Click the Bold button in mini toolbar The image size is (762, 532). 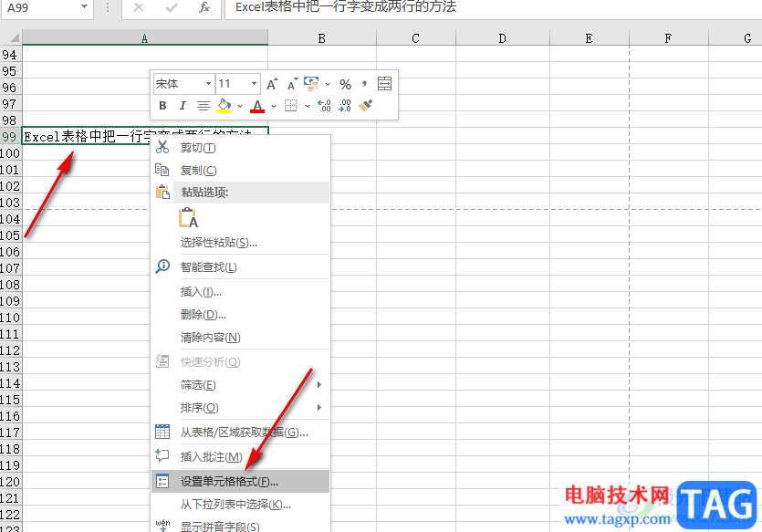pos(162,106)
